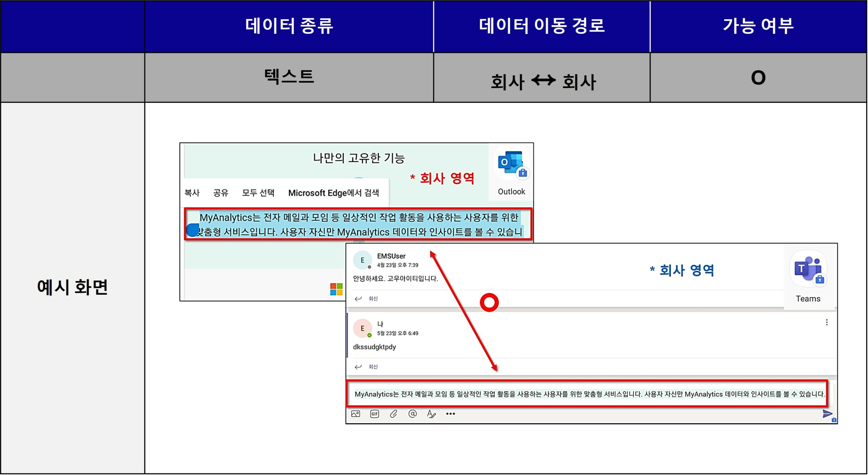
Task: Choose 모두 선택 from context menu
Action: pos(258,193)
